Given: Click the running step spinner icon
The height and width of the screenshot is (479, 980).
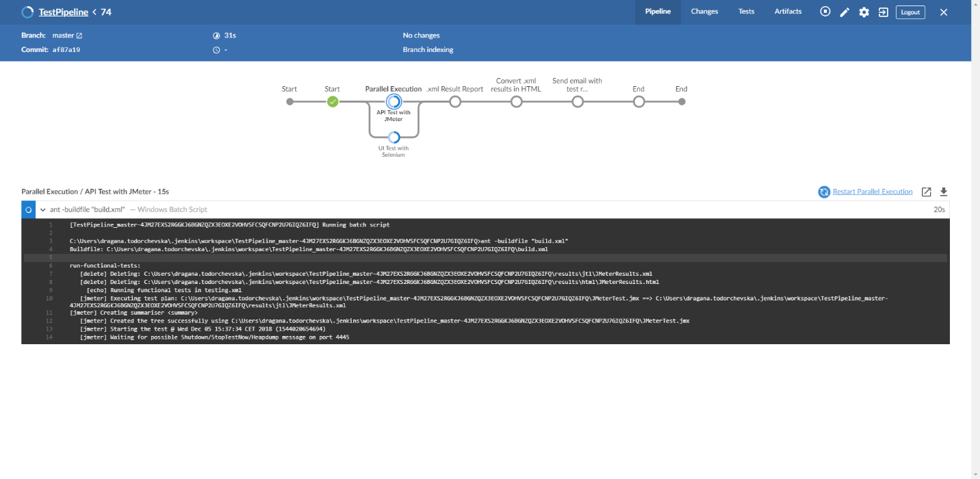Looking at the screenshot, I should click(x=28, y=209).
